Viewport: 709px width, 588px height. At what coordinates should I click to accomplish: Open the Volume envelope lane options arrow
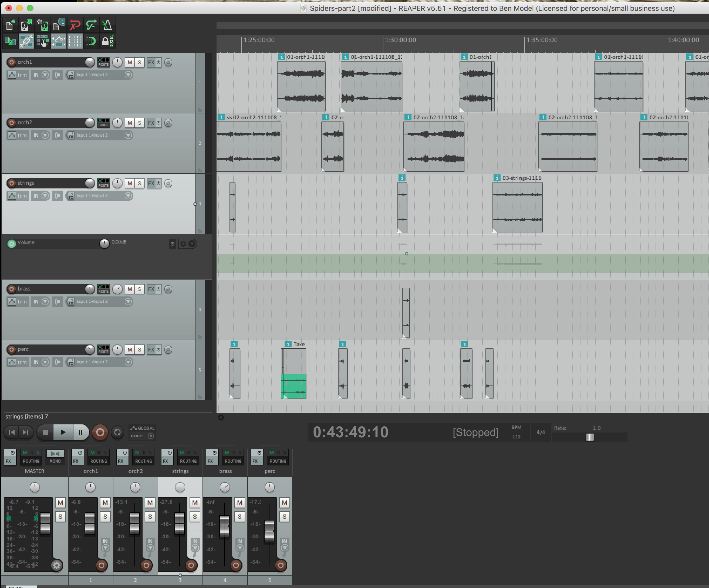(192, 244)
